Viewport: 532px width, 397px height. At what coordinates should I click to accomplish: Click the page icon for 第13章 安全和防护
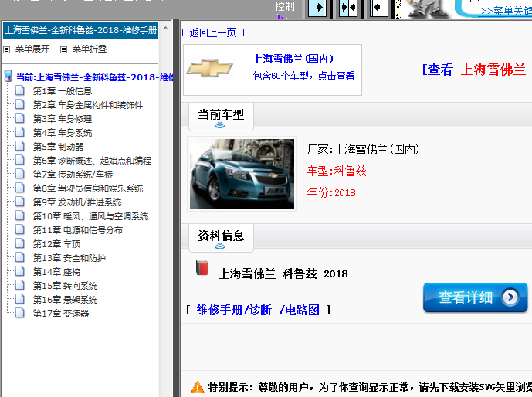(20, 257)
